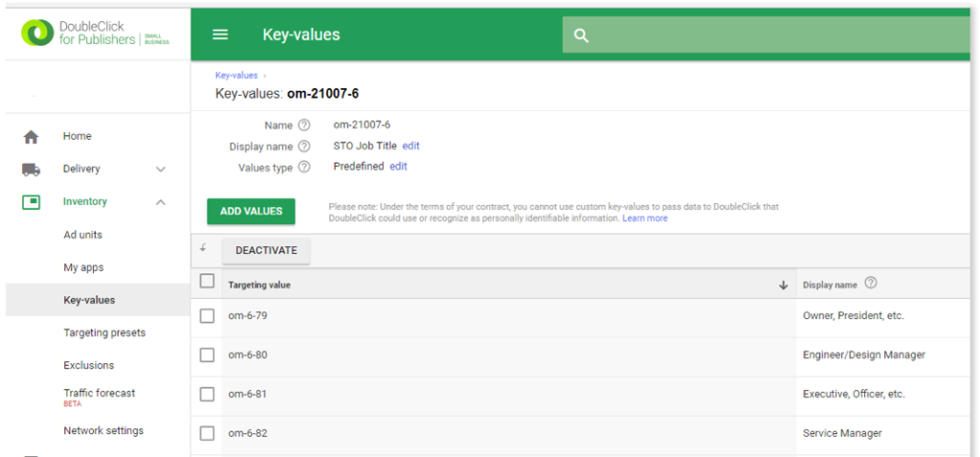Open help icon beside Display name column
The height and width of the screenshot is (457, 980).
[871, 283]
